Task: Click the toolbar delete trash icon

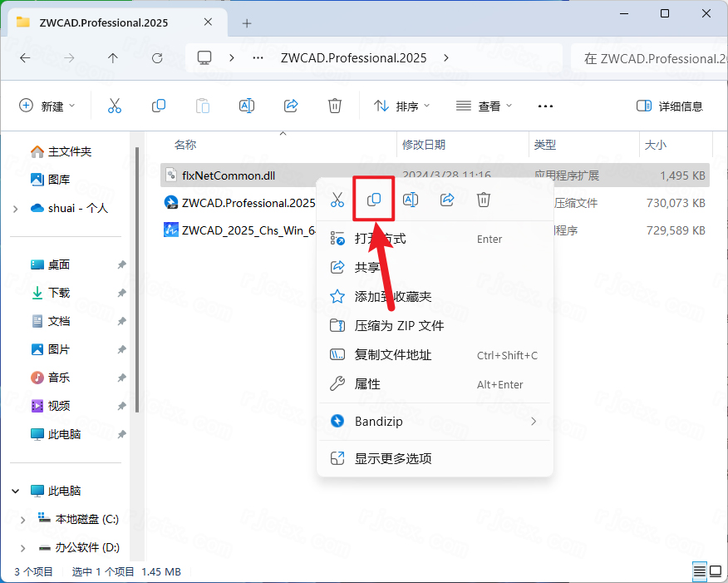Action: 334,106
